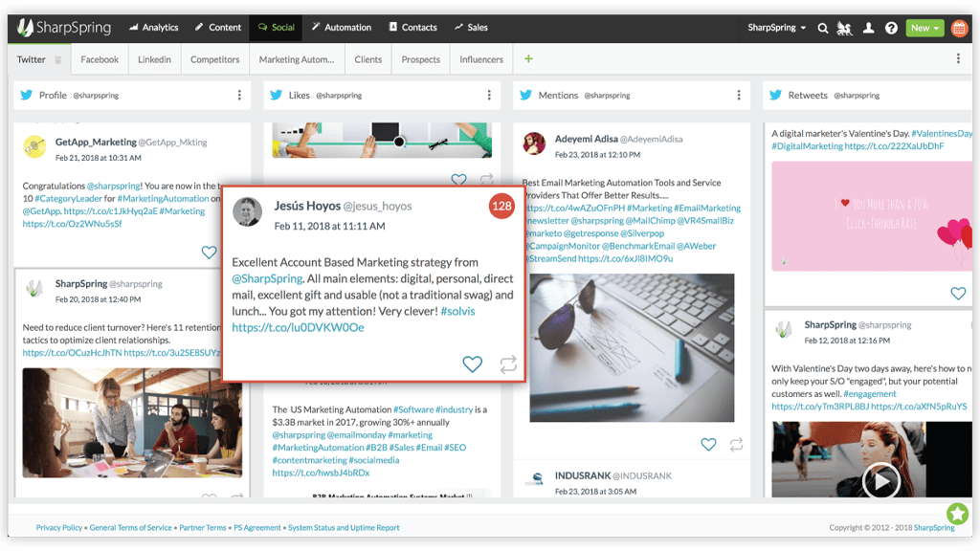Open help with the question mark icon
This screenshot has width=980, height=551.
(891, 28)
